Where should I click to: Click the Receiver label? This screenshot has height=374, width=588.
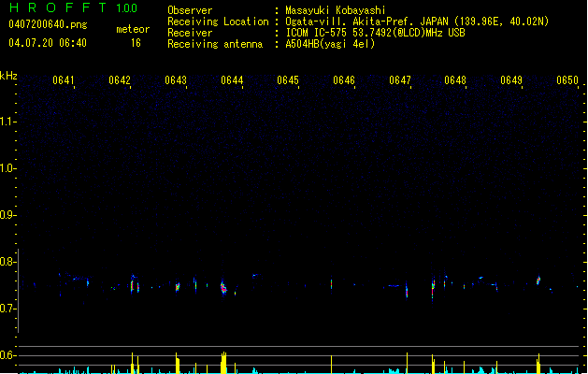click(190, 33)
